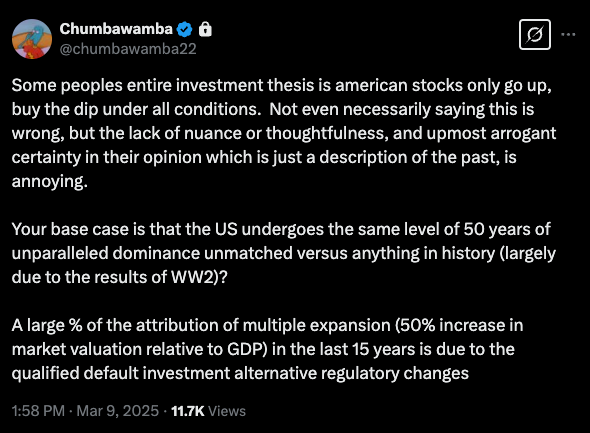Click the Views label beside 11.7K
The height and width of the screenshot is (433, 590).
(x=227, y=411)
